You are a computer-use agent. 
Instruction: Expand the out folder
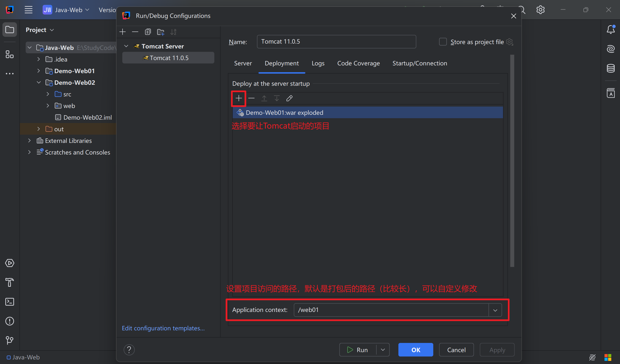click(39, 129)
